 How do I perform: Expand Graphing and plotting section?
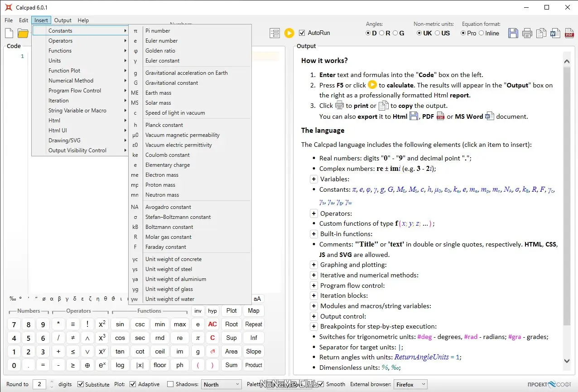(x=313, y=265)
